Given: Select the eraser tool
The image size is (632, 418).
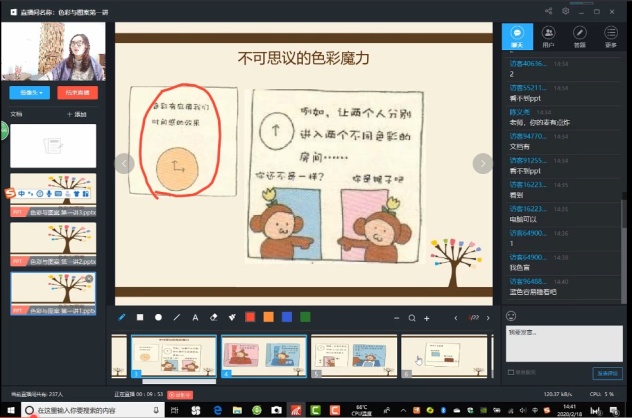Looking at the screenshot, I should [x=213, y=317].
